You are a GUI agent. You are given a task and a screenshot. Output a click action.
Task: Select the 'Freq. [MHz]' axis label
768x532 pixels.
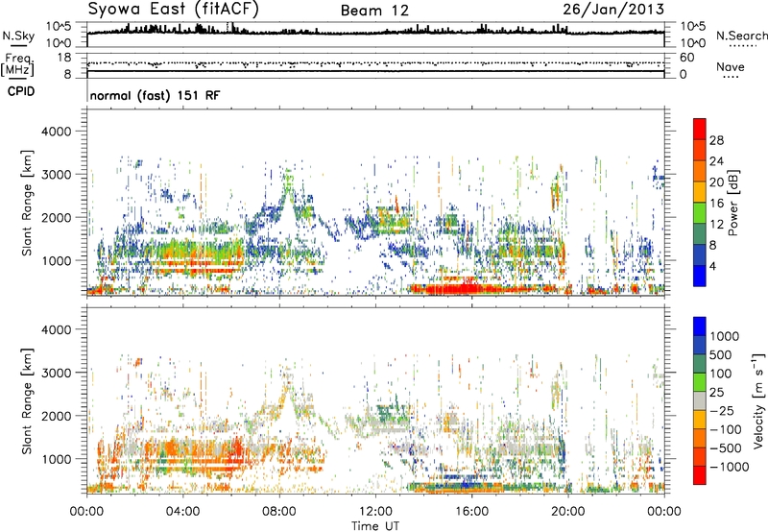point(17,65)
